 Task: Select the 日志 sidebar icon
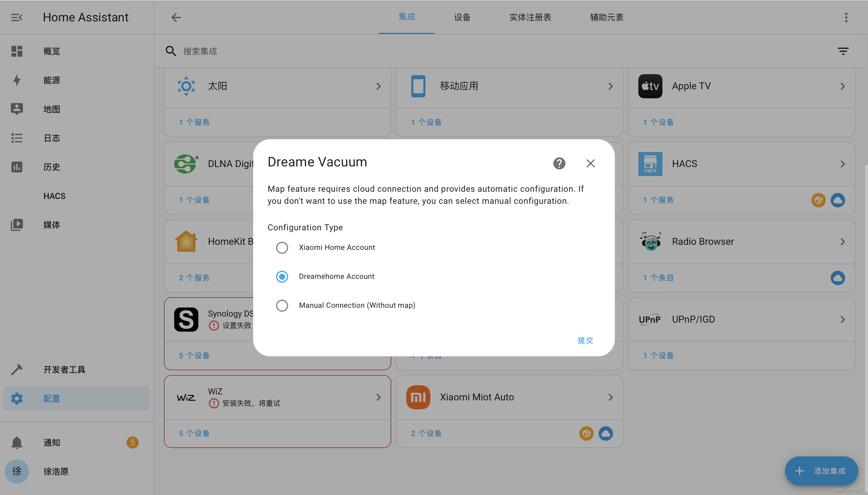[17, 138]
